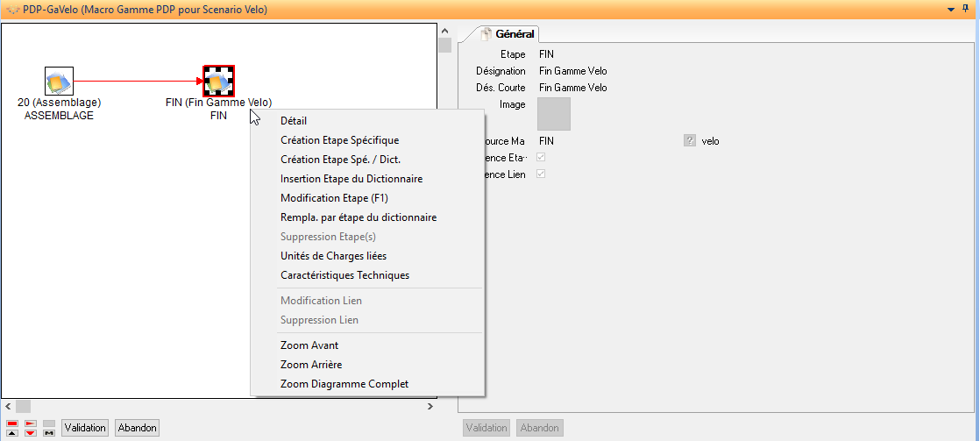This screenshot has height=441, width=980.
Task: Click the gray Image placeholder box
Action: [554, 114]
